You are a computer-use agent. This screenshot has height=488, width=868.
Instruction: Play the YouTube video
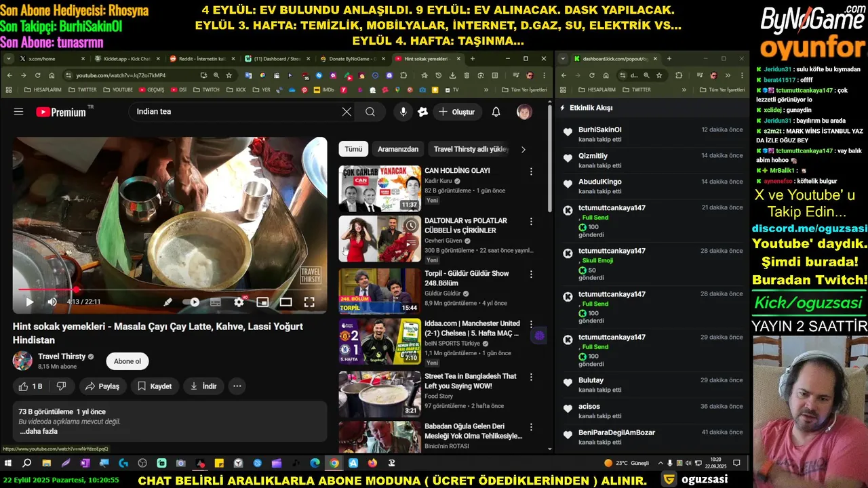point(29,302)
